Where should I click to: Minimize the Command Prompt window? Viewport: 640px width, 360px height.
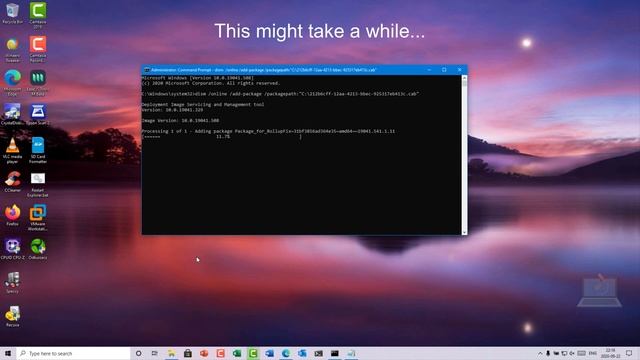pyautogui.click(x=429, y=70)
